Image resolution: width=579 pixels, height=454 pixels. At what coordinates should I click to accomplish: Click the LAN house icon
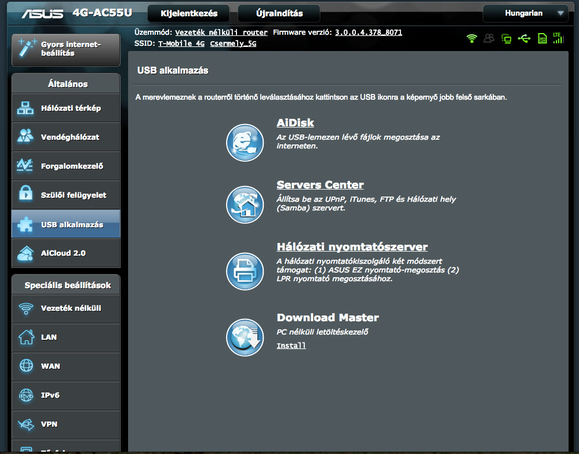click(26, 337)
